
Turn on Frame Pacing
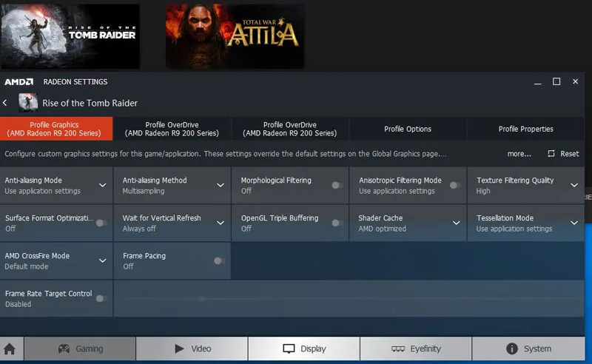point(219,260)
